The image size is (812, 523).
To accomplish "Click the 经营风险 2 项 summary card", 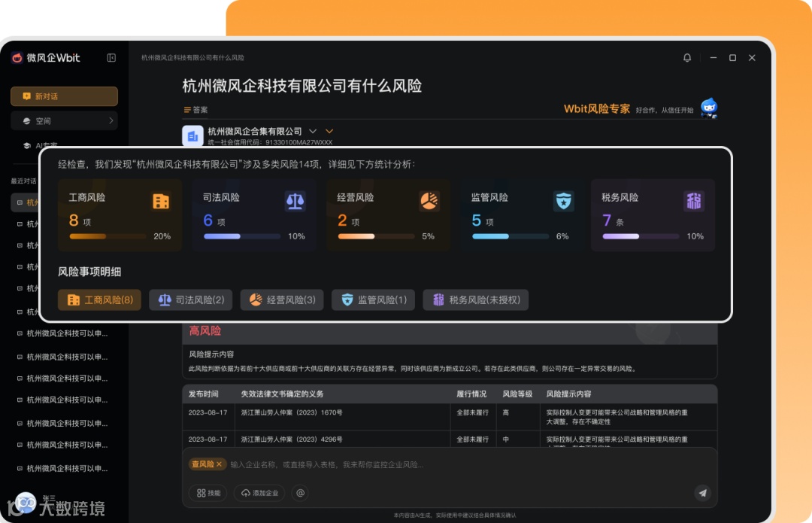I will pyautogui.click(x=389, y=215).
